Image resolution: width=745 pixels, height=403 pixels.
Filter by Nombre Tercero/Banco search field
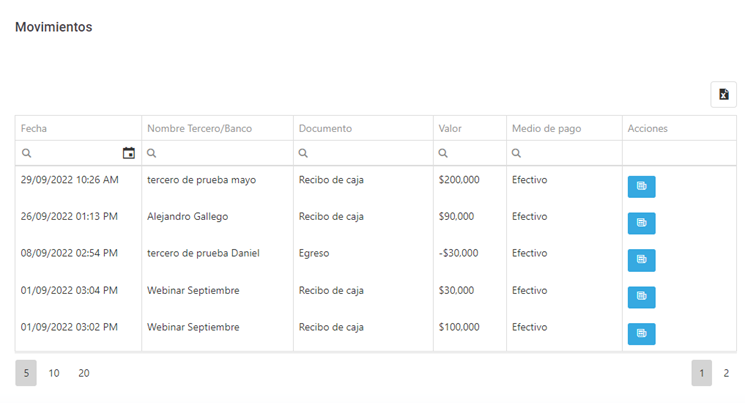(217, 153)
